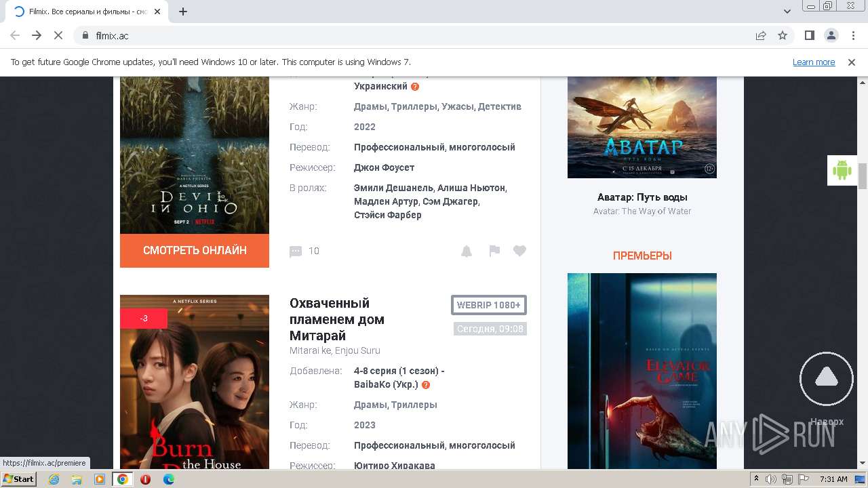This screenshot has width=868, height=488.
Task: Launch Internet Explorer from taskbar
Action: coord(54,479)
